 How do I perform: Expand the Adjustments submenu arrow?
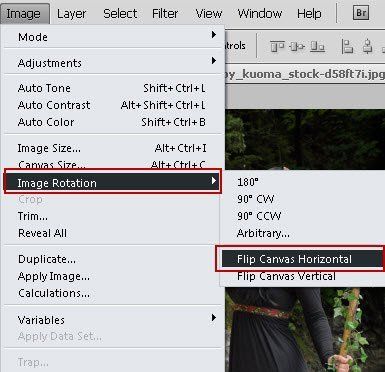[x=214, y=61]
